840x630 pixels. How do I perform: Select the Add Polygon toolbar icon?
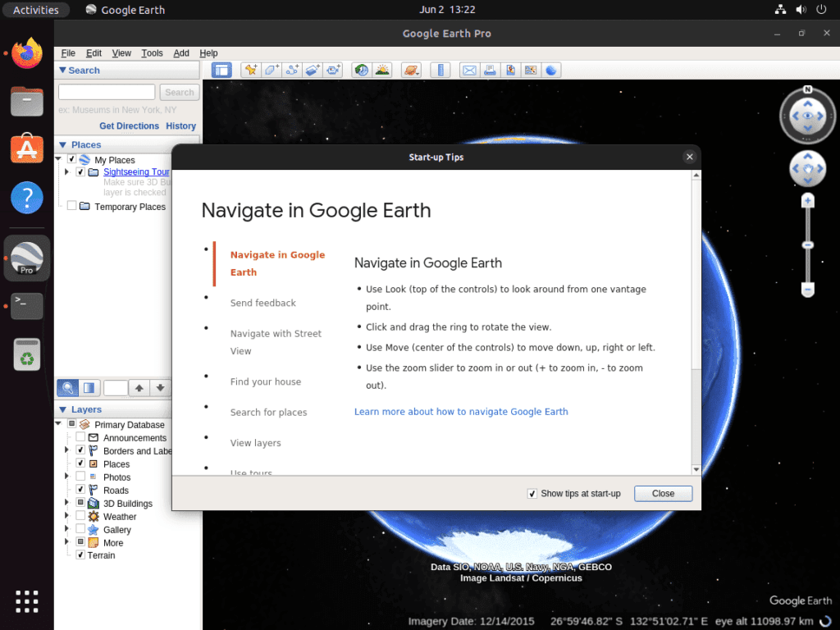coord(271,71)
